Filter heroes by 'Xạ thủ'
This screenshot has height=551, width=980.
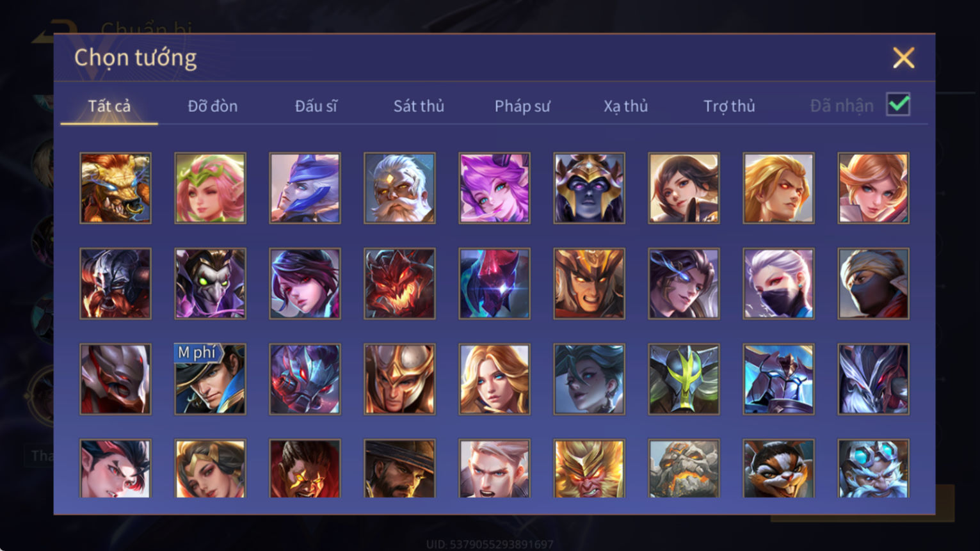click(x=625, y=106)
